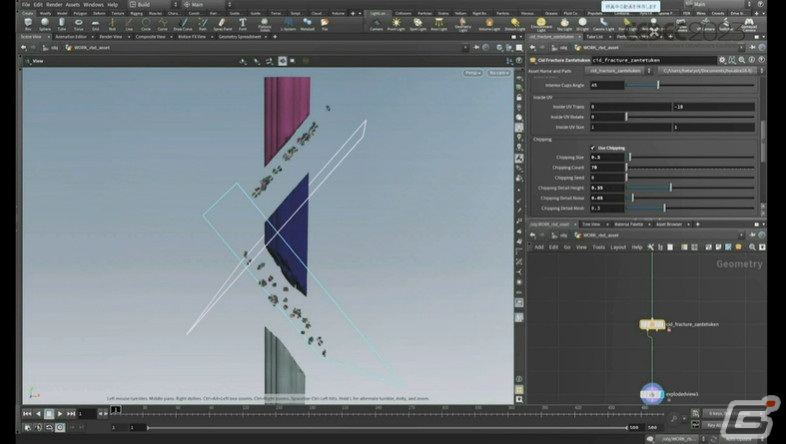Image resolution: width=786 pixels, height=444 pixels.
Task: Select the explodedview1 node
Action: click(x=652, y=394)
